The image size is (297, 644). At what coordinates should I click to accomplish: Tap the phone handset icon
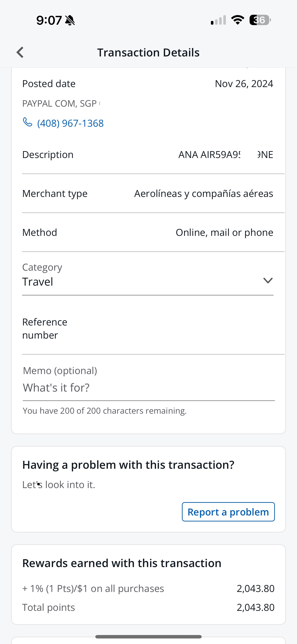(x=27, y=122)
